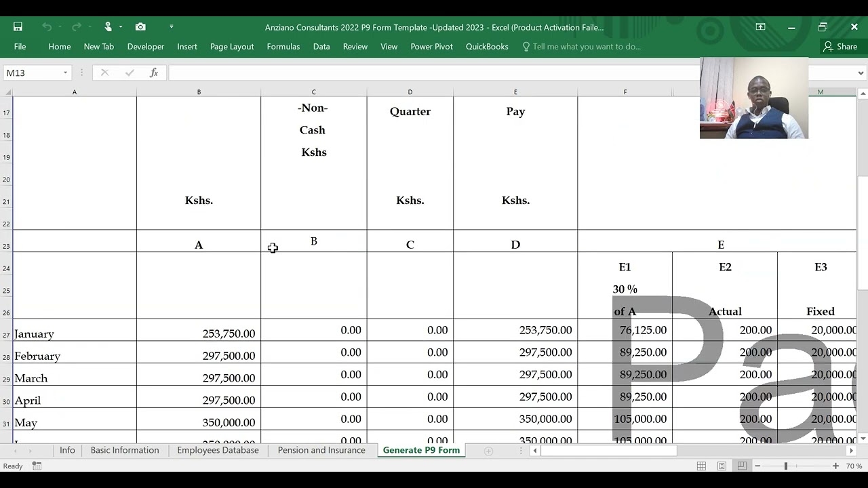Open Touch/Mouse mode dropdown arrow
This screenshot has height=488, width=868.
tap(121, 26)
